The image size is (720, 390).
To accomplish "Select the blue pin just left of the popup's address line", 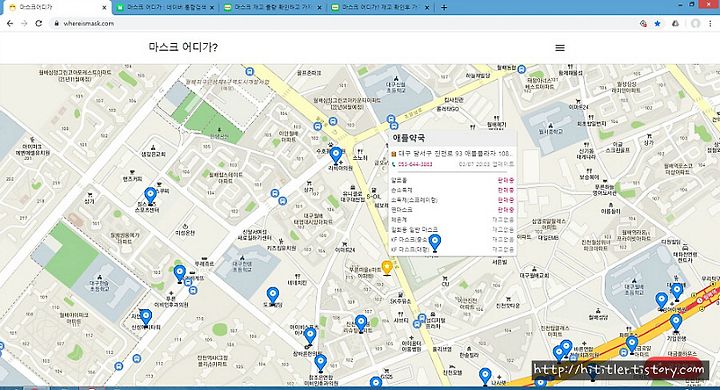I will pyautogui.click(x=336, y=155).
